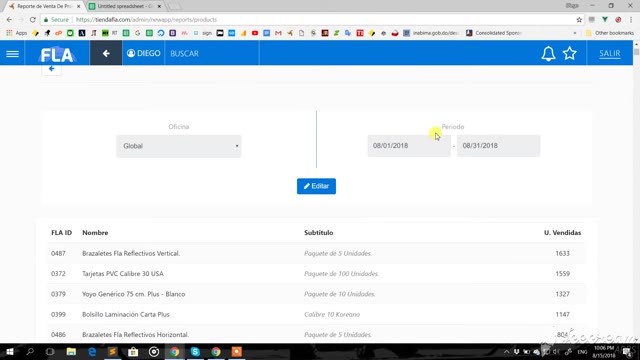This screenshot has width=640, height=360.
Task: Select the Brazaletes Fla Reflectivos Horizontal row
Action: 316,334
